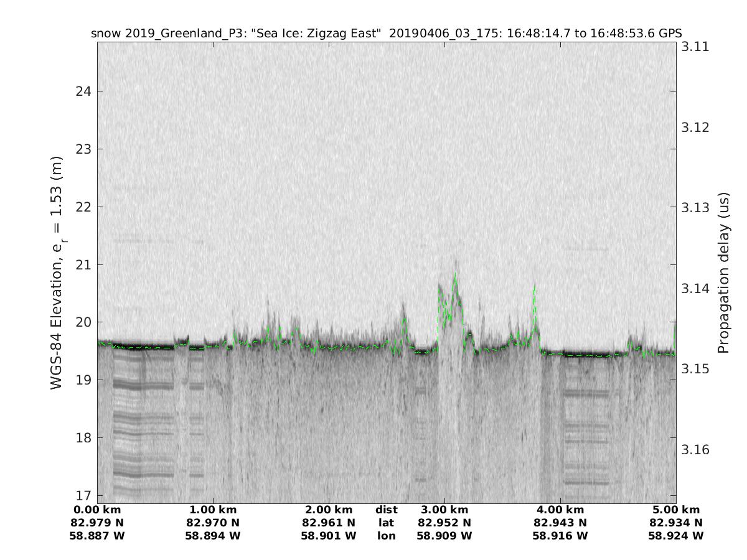Click the 17 elevation tick label
Image resolution: width=747 pixels, height=560 pixels.
pos(83,496)
